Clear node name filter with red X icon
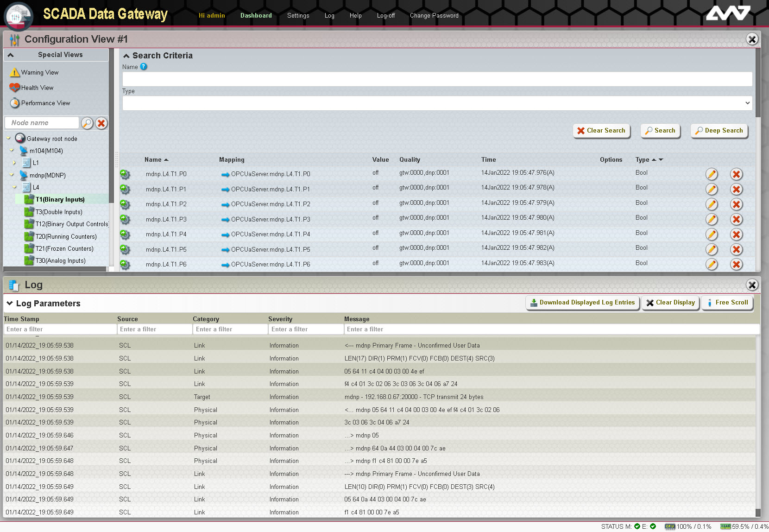The width and height of the screenshot is (769, 532). point(101,123)
